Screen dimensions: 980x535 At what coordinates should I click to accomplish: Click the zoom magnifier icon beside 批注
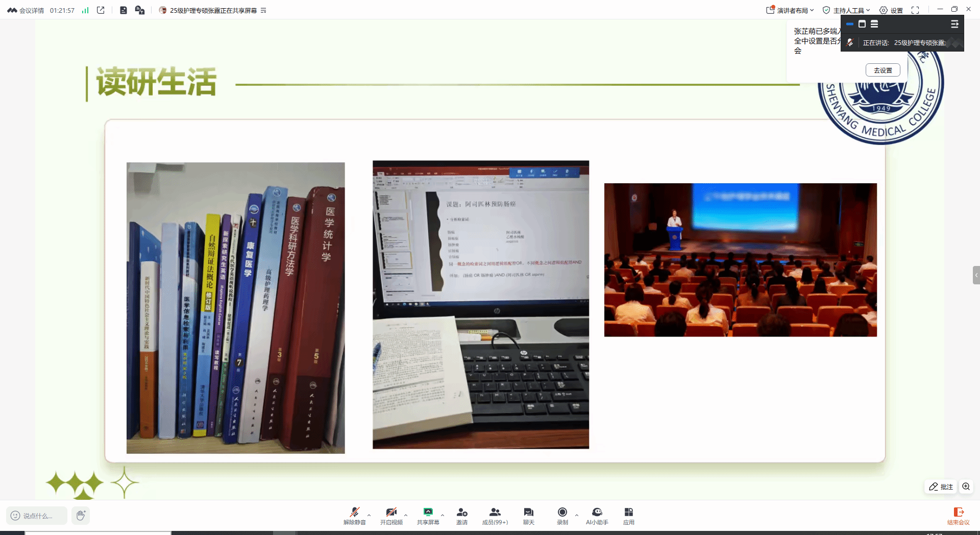(x=966, y=487)
